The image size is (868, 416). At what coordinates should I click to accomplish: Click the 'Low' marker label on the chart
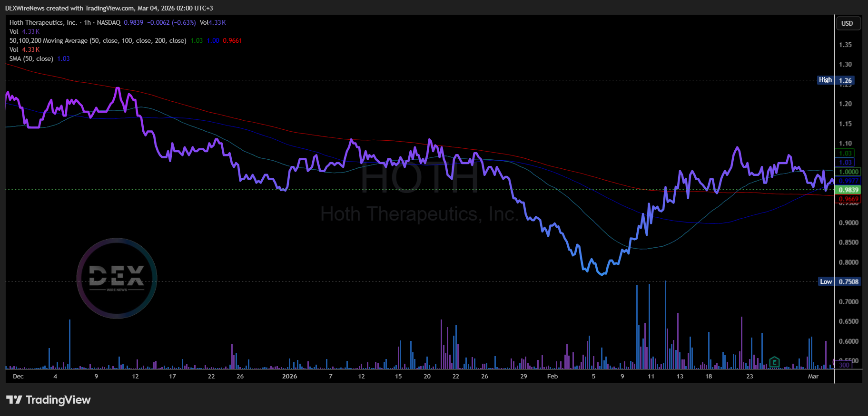[x=826, y=281]
